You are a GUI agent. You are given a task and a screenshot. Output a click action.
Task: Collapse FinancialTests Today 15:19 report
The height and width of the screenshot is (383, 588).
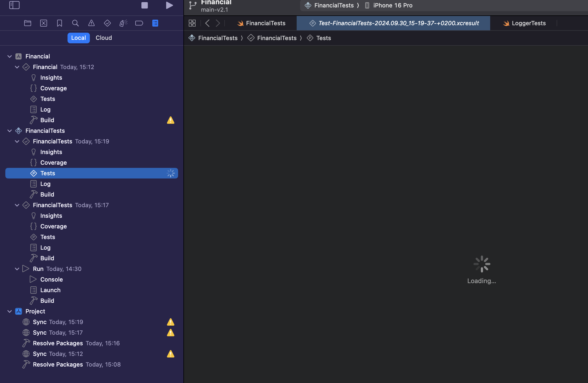[17, 141]
